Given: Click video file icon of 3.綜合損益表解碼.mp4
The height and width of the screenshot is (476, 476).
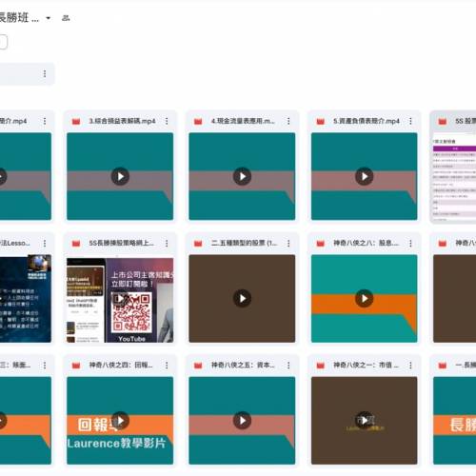Looking at the screenshot, I should pyautogui.click(x=76, y=121).
